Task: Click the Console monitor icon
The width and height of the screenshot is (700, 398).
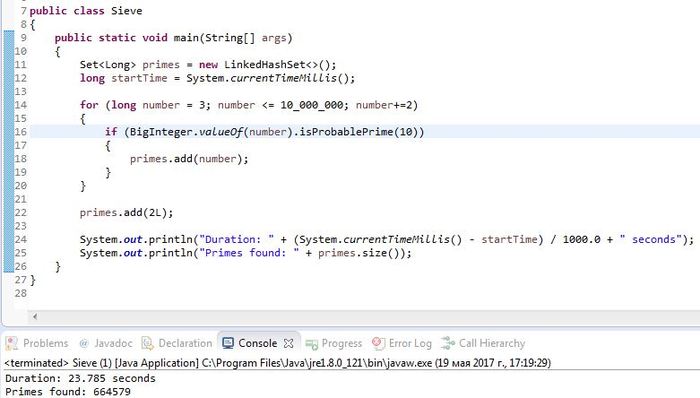Action: click(228, 343)
